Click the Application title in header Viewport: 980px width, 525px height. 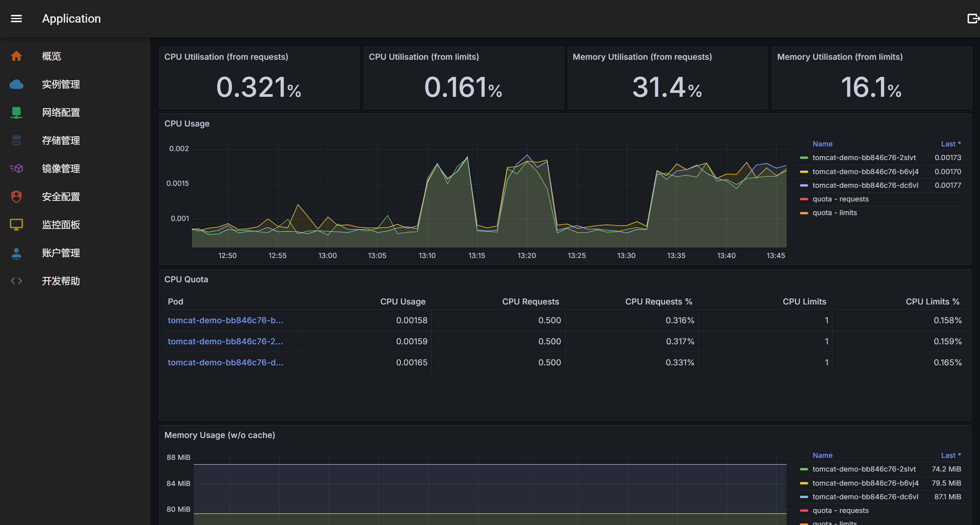click(x=71, y=19)
